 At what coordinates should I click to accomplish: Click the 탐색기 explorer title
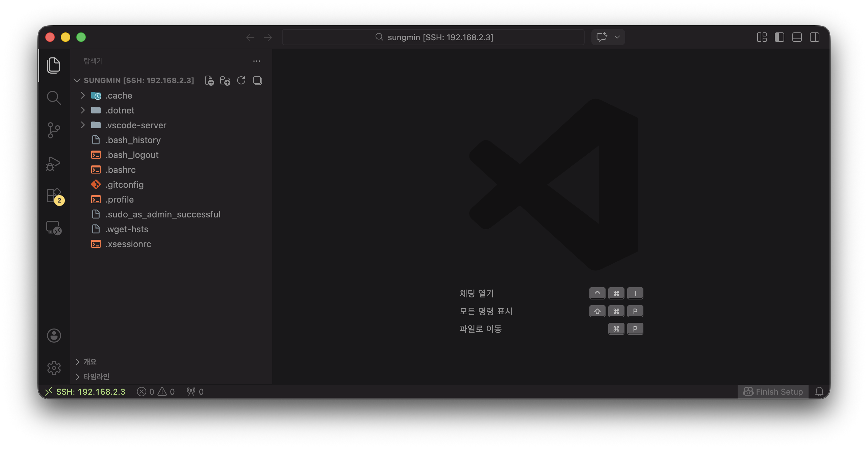[x=93, y=61]
